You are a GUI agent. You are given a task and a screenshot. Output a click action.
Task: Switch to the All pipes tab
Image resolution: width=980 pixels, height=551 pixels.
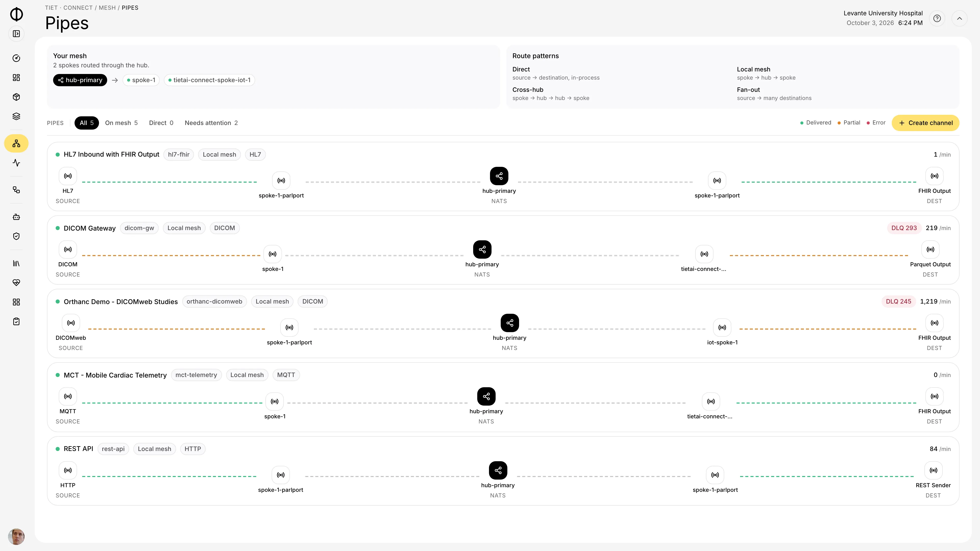(x=87, y=123)
